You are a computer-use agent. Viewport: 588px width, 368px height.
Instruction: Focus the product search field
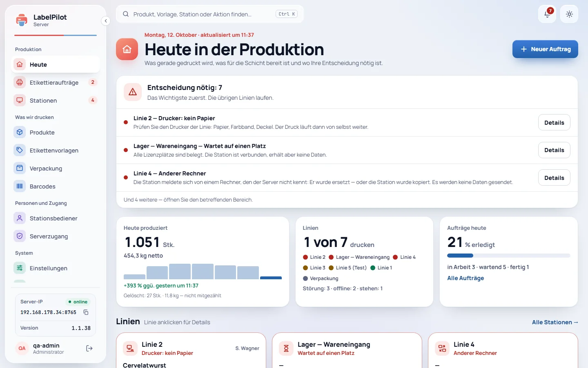click(x=210, y=14)
